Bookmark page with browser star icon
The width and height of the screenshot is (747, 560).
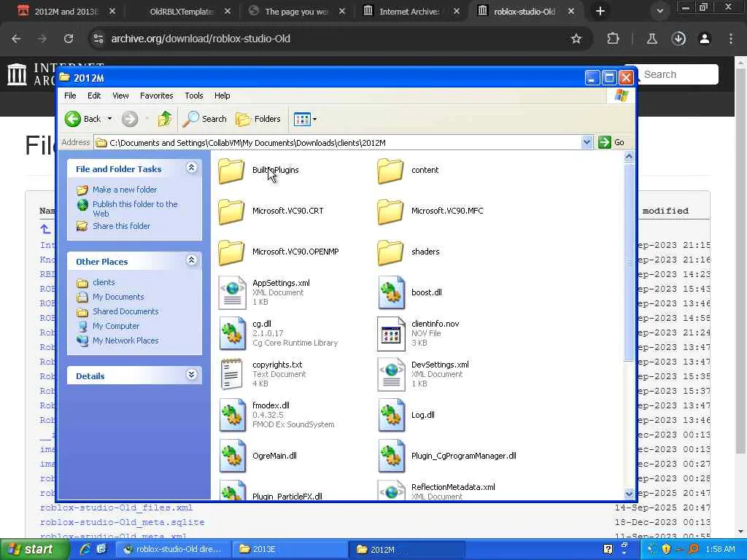click(576, 39)
